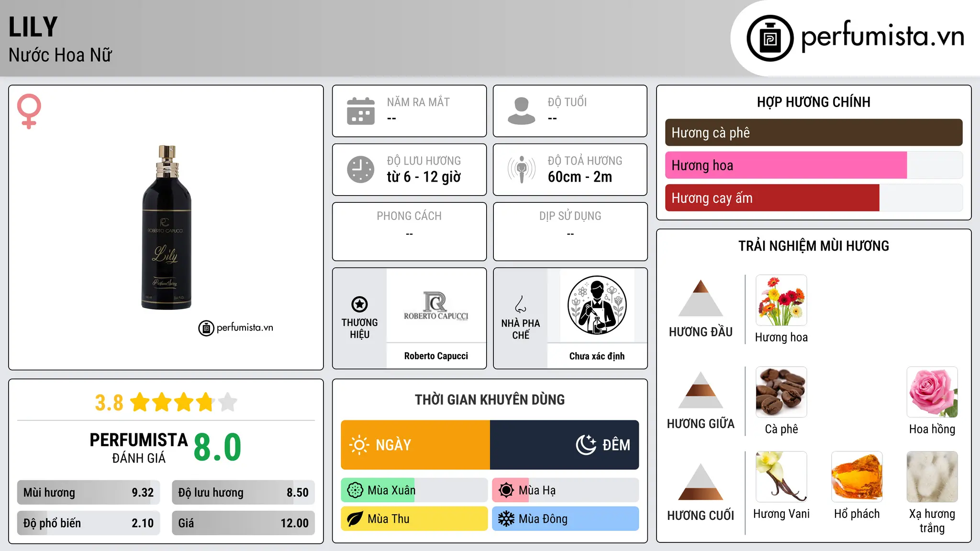
Task: Click the sun icon beside Mùa Hạ
Action: [x=506, y=490]
